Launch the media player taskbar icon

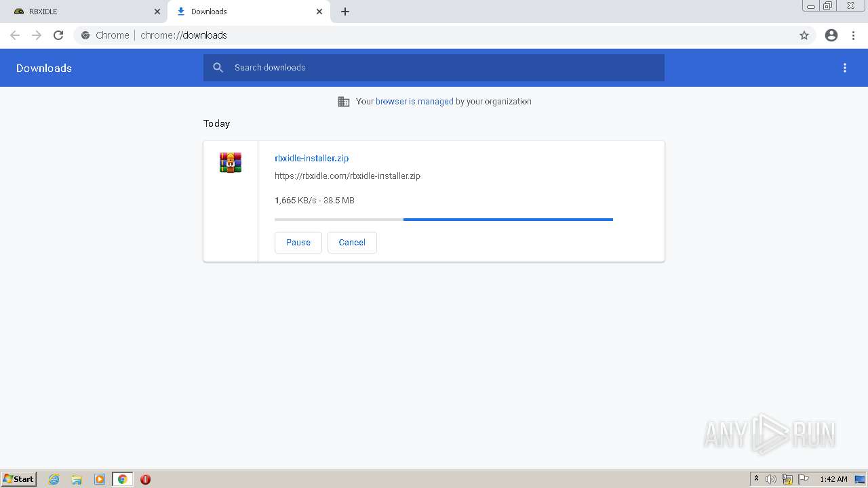pyautogui.click(x=100, y=479)
